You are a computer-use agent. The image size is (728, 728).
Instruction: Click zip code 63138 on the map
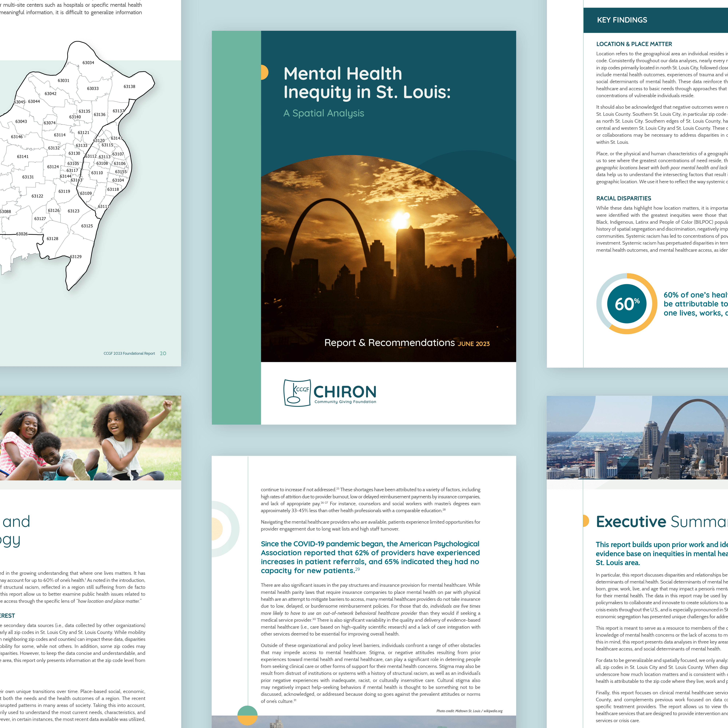point(129,87)
